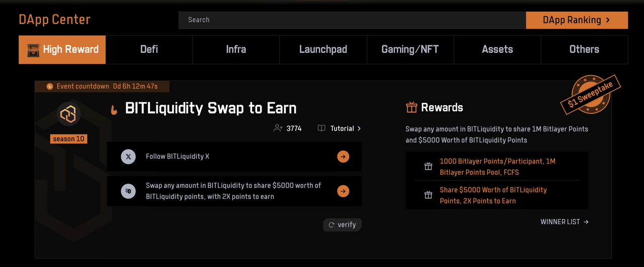Click the Rewards gift box icon
The width and height of the screenshot is (644, 267).
tap(412, 107)
